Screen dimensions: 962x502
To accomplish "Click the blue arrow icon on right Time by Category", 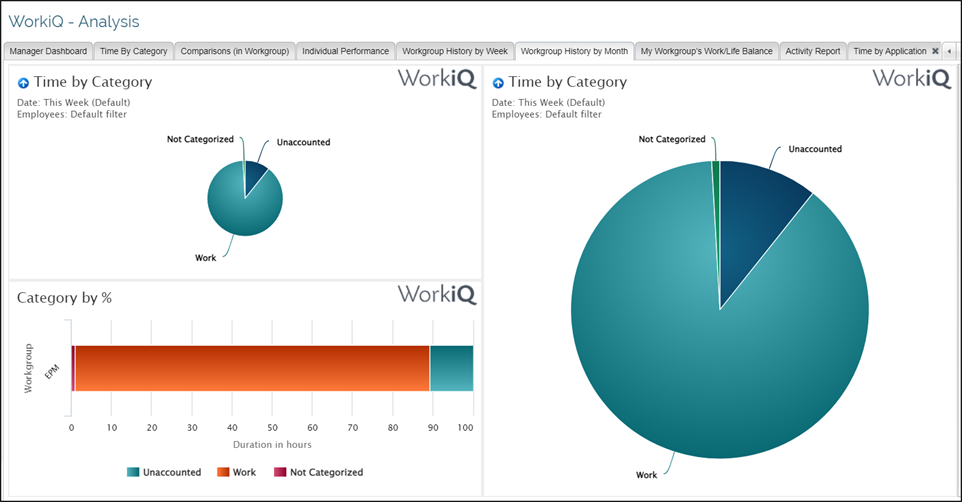I will [498, 83].
